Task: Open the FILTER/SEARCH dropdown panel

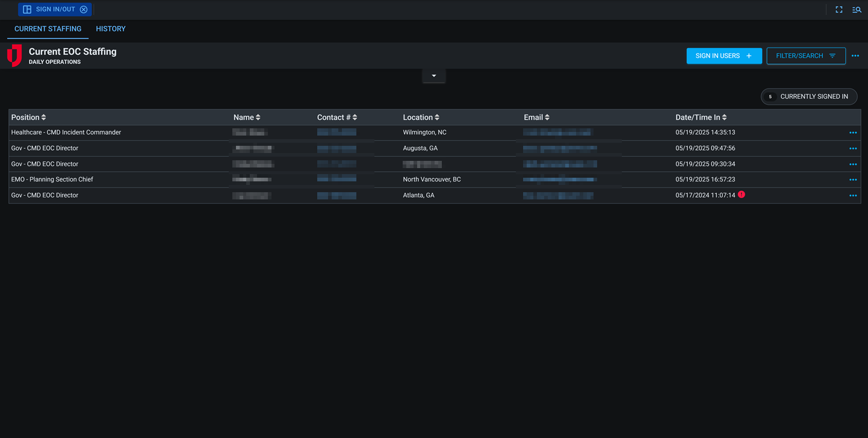Action: point(805,55)
